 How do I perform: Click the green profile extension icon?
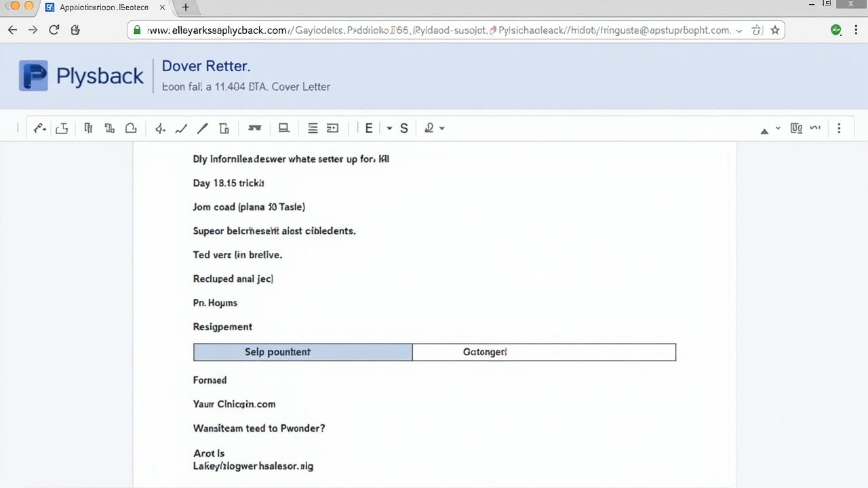point(836,30)
